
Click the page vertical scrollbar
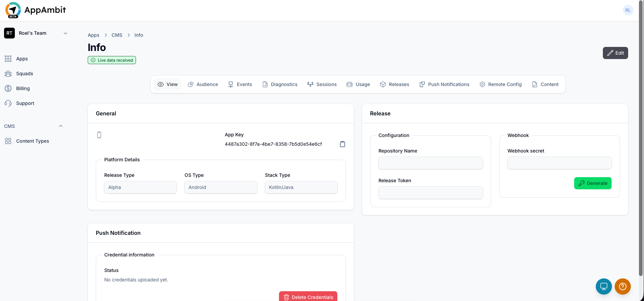click(x=641, y=138)
